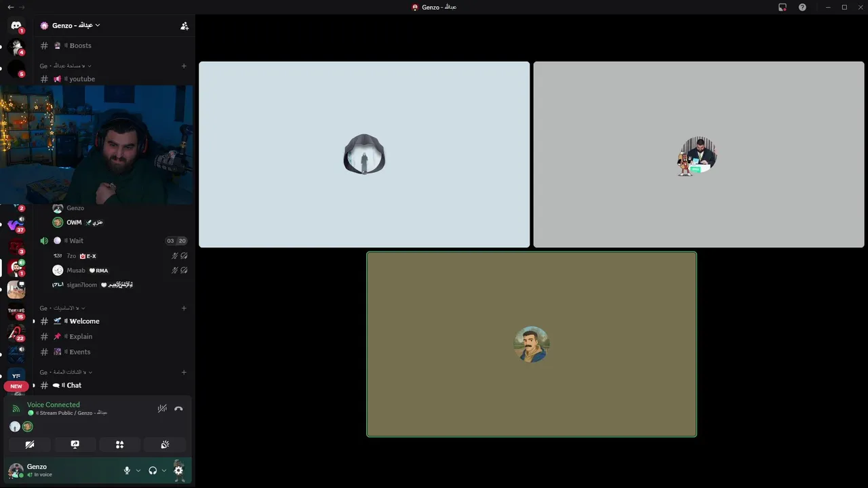Open server with badge 4
Viewport: 868px width, 488px height.
[x=16, y=47]
